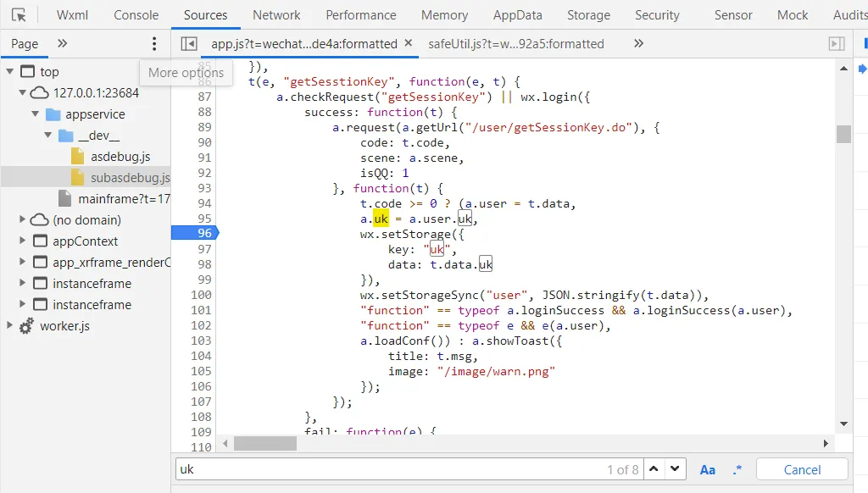Click the vertical scrollbar thumb

843,134
